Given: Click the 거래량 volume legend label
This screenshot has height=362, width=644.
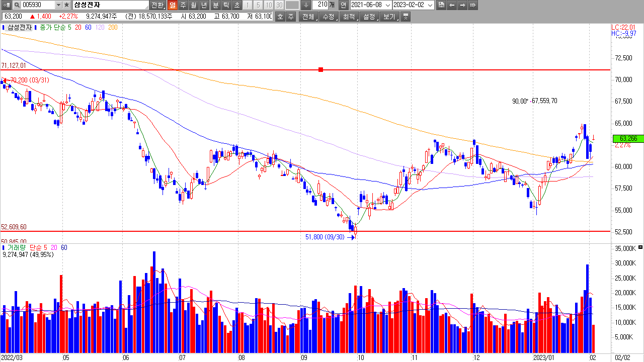Looking at the screenshot, I should tap(16, 247).
